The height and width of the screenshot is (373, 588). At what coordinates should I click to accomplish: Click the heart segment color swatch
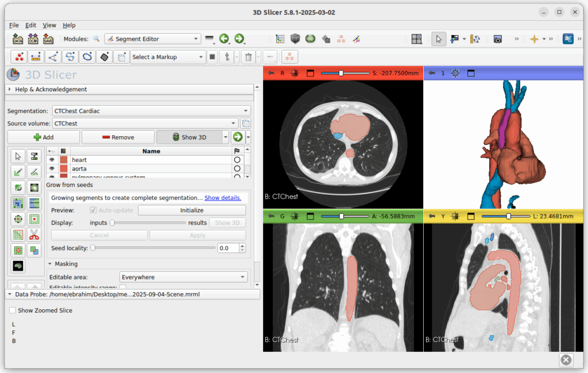point(63,160)
